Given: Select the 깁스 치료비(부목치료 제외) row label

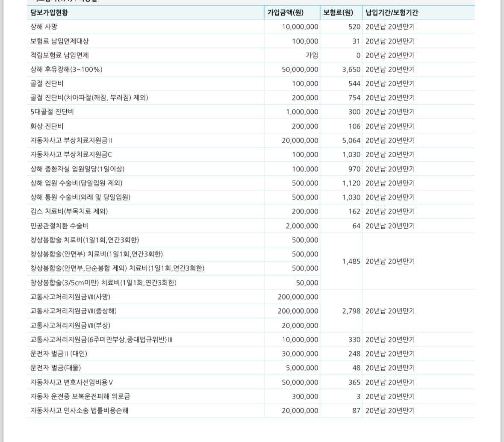Looking at the screenshot, I should (69, 211).
